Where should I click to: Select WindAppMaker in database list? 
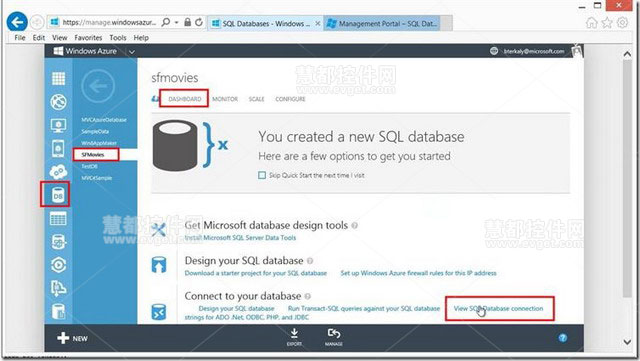pos(99,143)
